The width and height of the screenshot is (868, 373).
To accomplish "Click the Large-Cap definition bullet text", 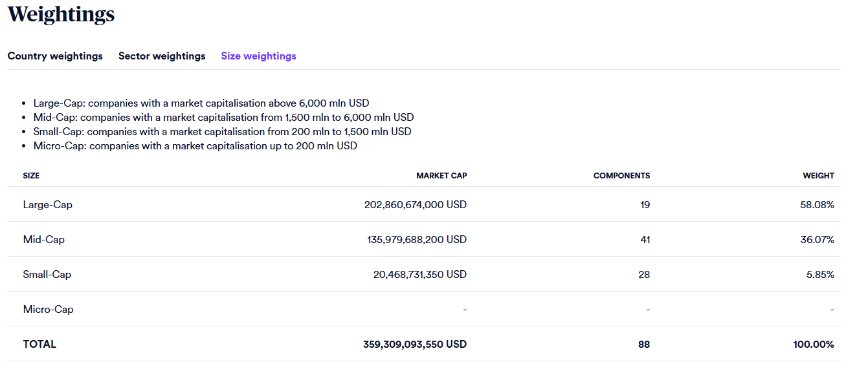I will point(201,103).
